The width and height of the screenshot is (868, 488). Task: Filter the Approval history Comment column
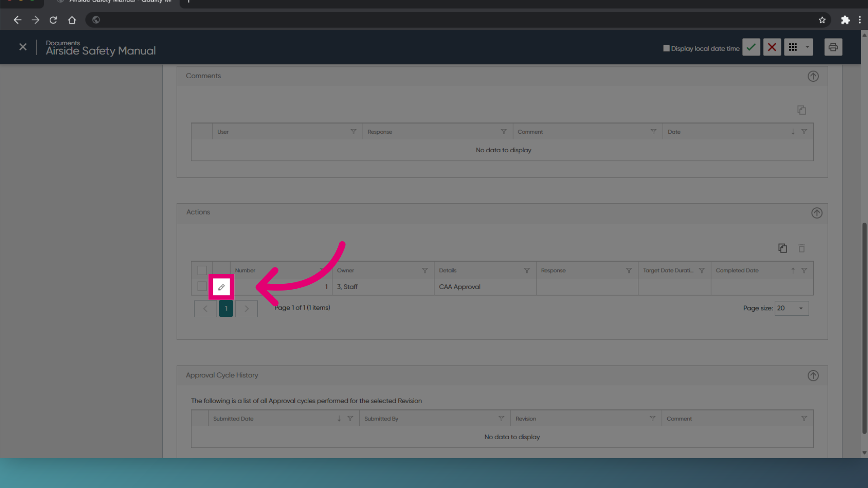(x=804, y=418)
